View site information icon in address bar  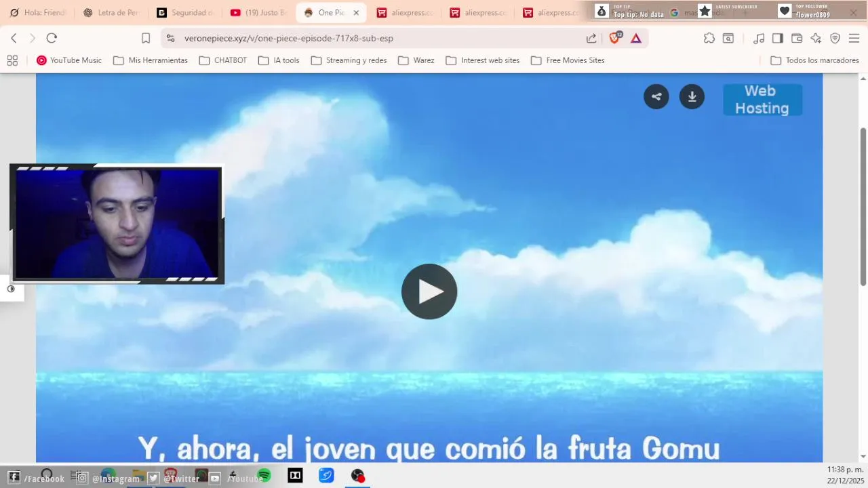(x=170, y=39)
